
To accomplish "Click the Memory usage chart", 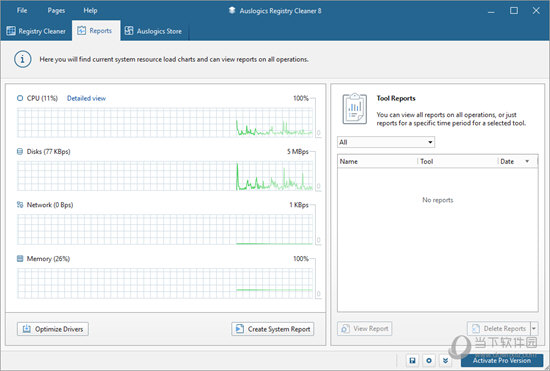I will 165,283.
